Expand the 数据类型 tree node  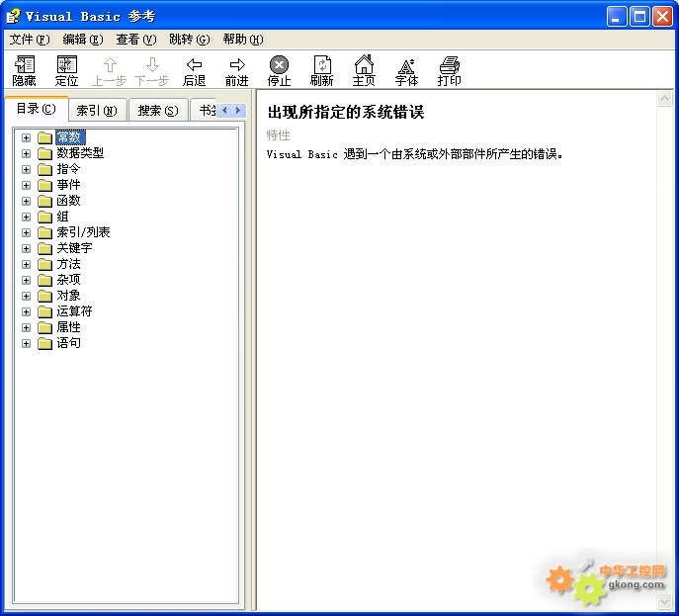click(x=26, y=154)
